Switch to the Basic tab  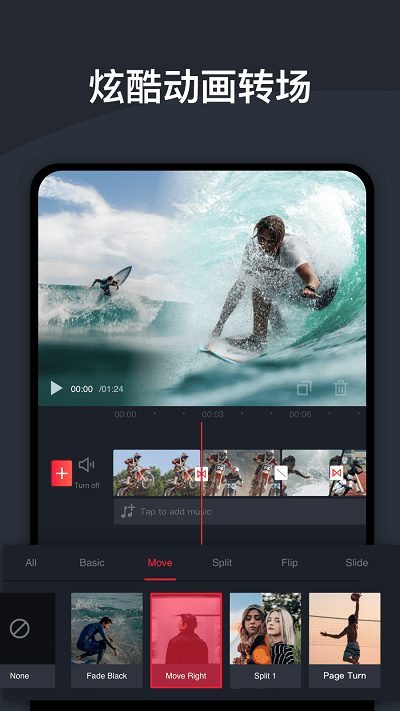(92, 563)
